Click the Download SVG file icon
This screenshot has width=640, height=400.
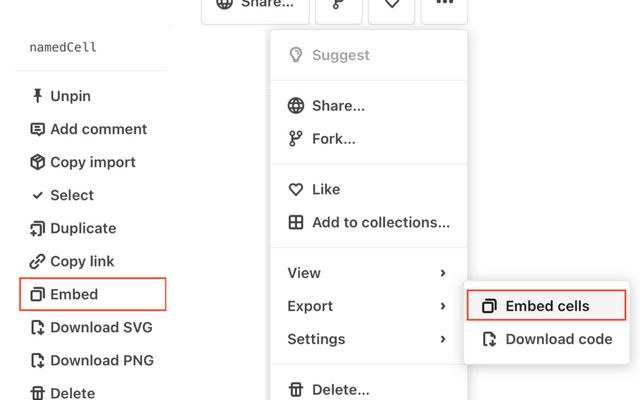(x=38, y=327)
